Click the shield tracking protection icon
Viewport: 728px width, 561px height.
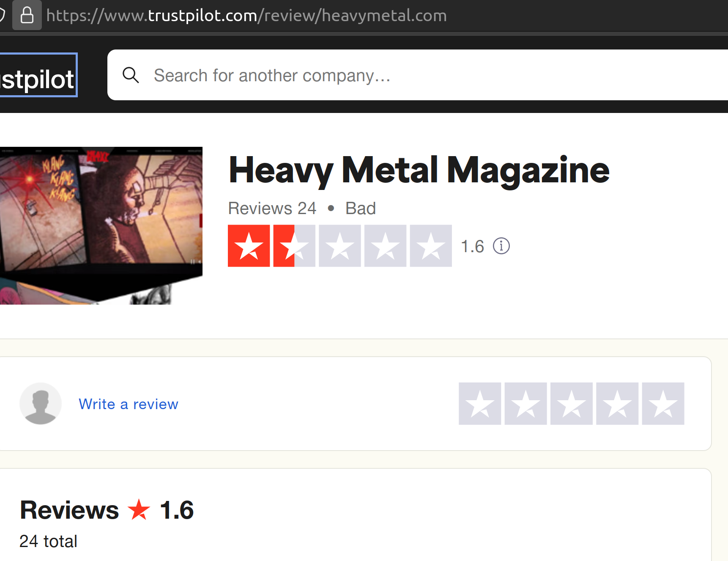point(2,15)
